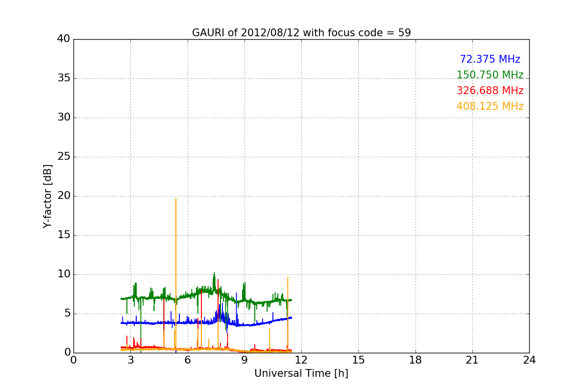Click the tall orange spike peak near 20 dB

[176, 198]
